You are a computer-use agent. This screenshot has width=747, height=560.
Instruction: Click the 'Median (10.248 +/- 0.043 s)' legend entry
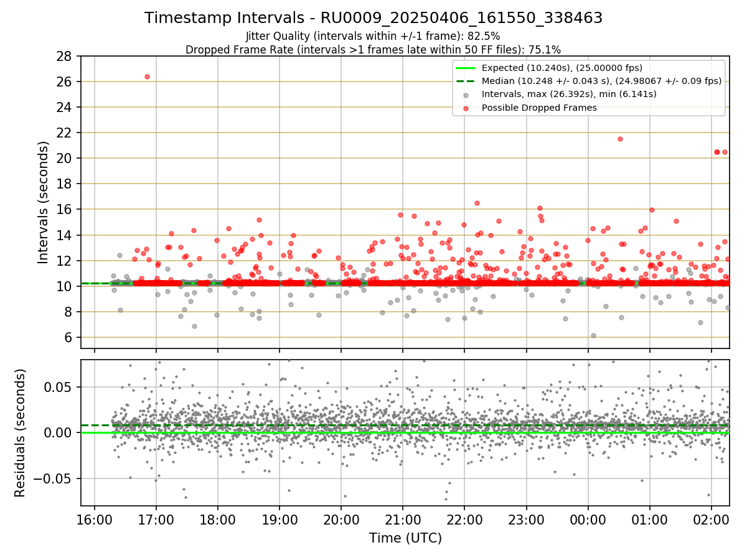point(601,81)
